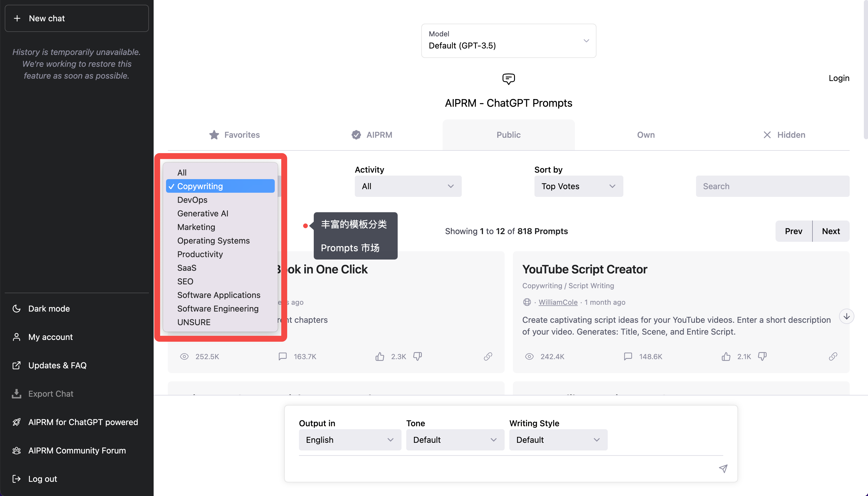Image resolution: width=868 pixels, height=496 pixels.
Task: Pick SEO topic option
Action: click(x=220, y=281)
